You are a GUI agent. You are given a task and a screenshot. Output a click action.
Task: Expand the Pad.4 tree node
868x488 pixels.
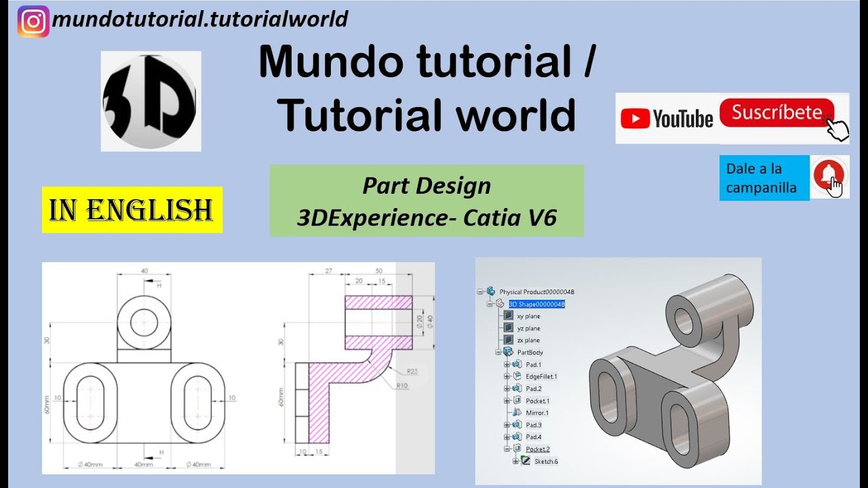click(x=507, y=436)
